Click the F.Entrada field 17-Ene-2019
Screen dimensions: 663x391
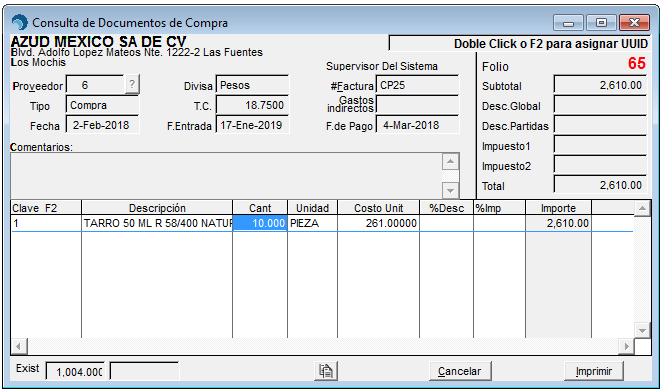click(252, 125)
